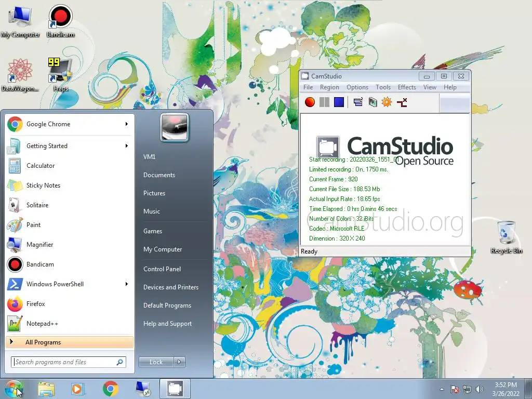
Task: Open My Computer from Start menu right pane
Action: point(163,249)
